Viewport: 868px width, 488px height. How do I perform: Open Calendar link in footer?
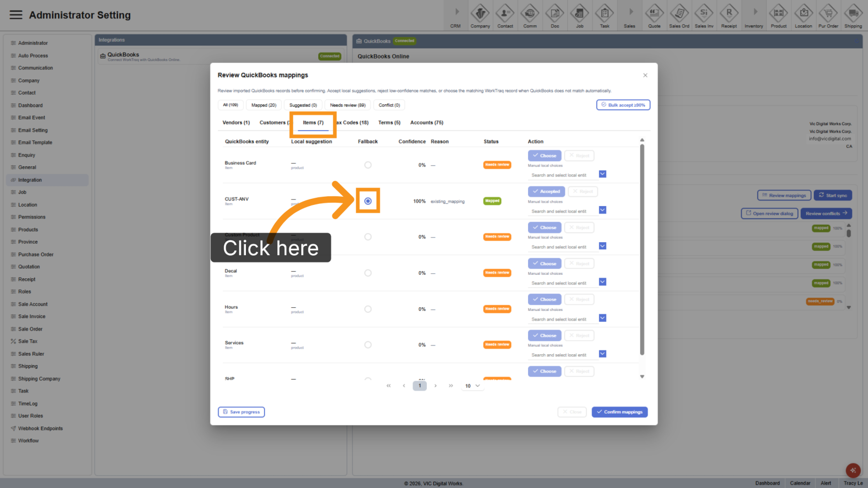(800, 483)
